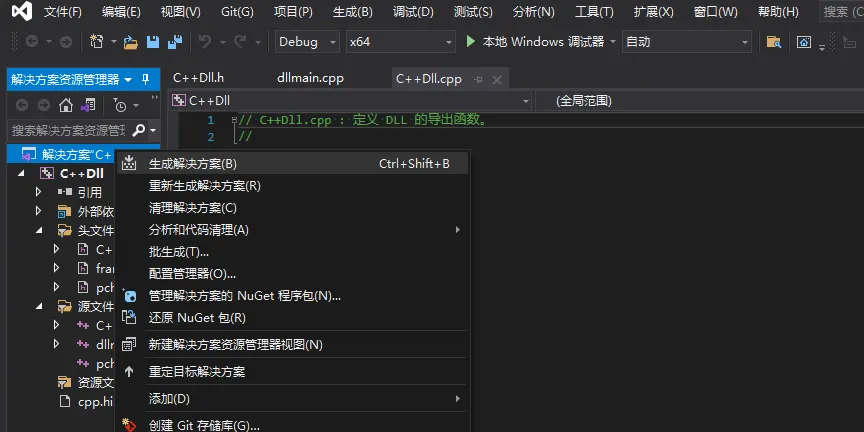Click the restore icon beside 还原 NuGet 包
The height and width of the screenshot is (432, 864).
[x=129, y=317]
